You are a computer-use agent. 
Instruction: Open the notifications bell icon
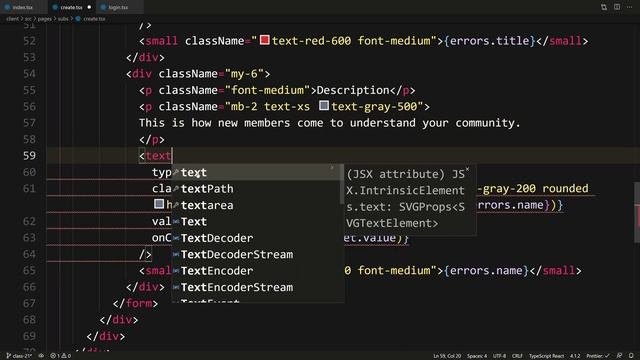[631, 356]
